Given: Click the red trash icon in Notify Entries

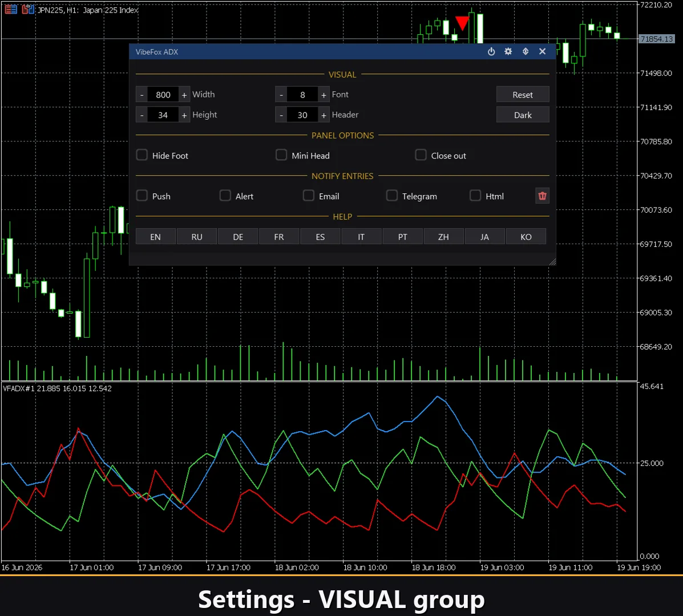Looking at the screenshot, I should pyautogui.click(x=542, y=196).
